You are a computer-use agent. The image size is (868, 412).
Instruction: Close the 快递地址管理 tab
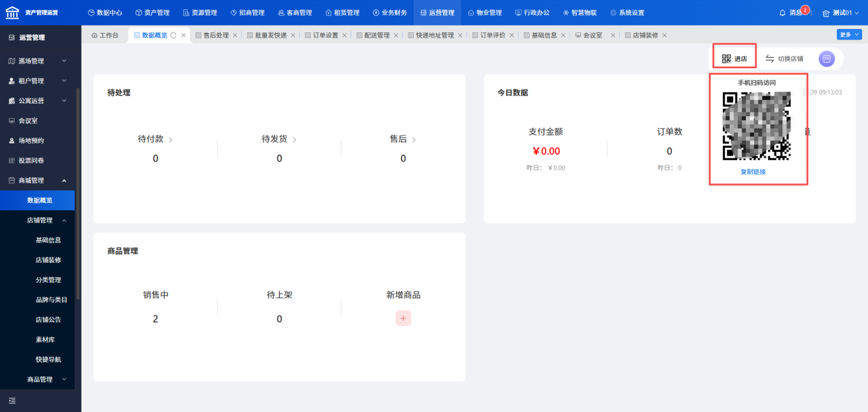tap(460, 35)
